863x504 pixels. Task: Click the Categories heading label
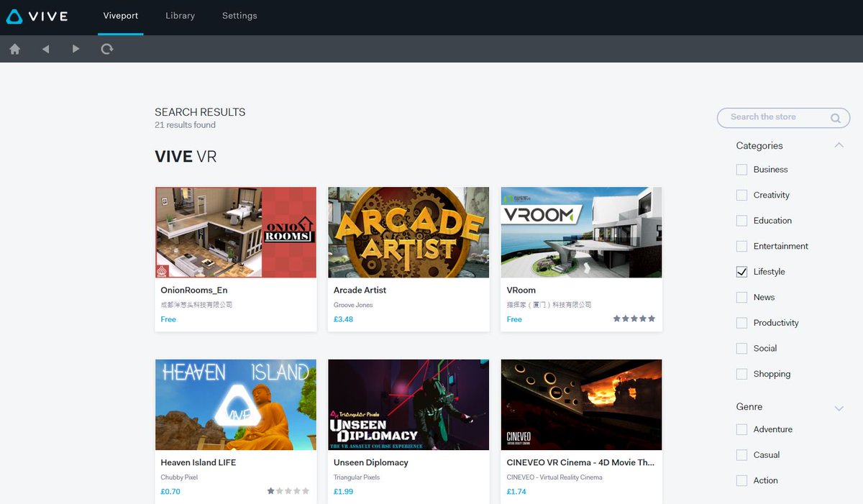tap(759, 146)
